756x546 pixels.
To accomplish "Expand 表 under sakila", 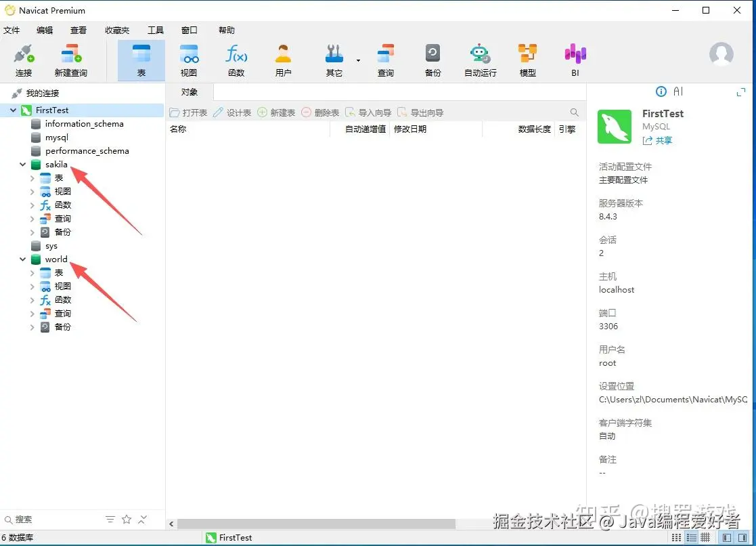I will (32, 178).
